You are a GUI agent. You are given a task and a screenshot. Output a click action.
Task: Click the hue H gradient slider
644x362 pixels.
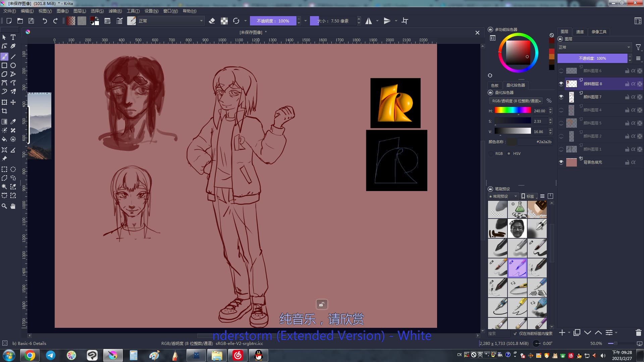coord(513,111)
